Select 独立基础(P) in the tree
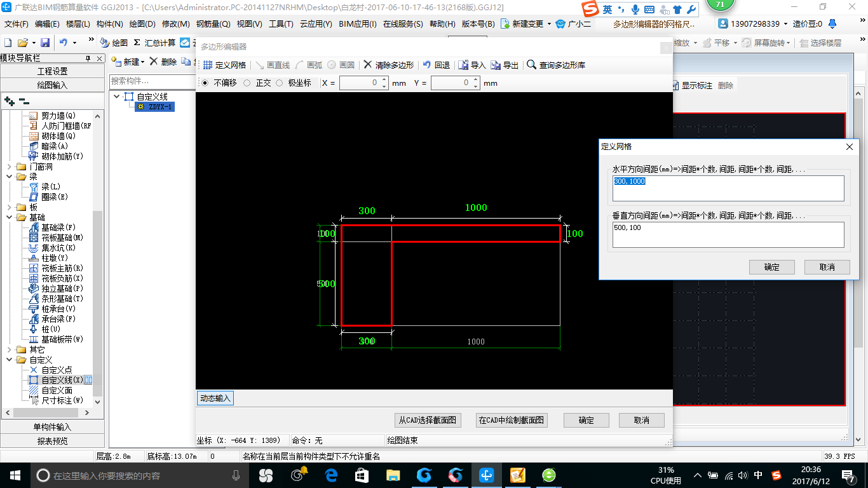The height and width of the screenshot is (488, 868). 57,288
